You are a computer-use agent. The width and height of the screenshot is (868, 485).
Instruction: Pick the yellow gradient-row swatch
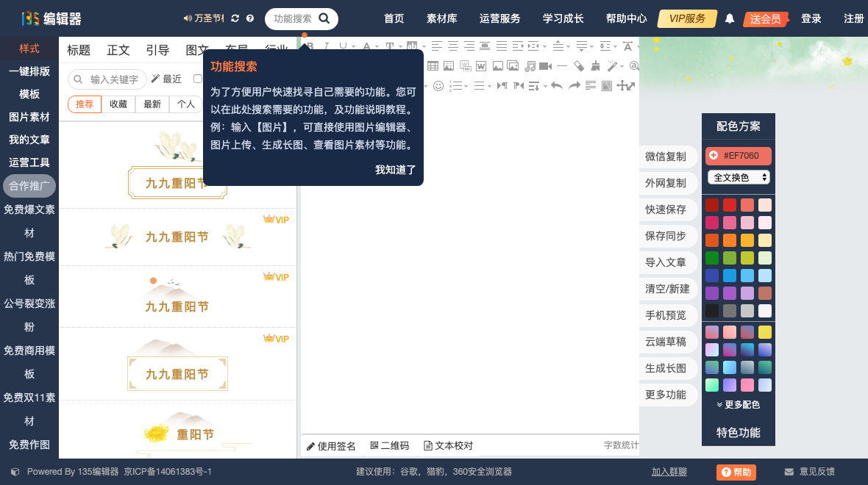764,332
